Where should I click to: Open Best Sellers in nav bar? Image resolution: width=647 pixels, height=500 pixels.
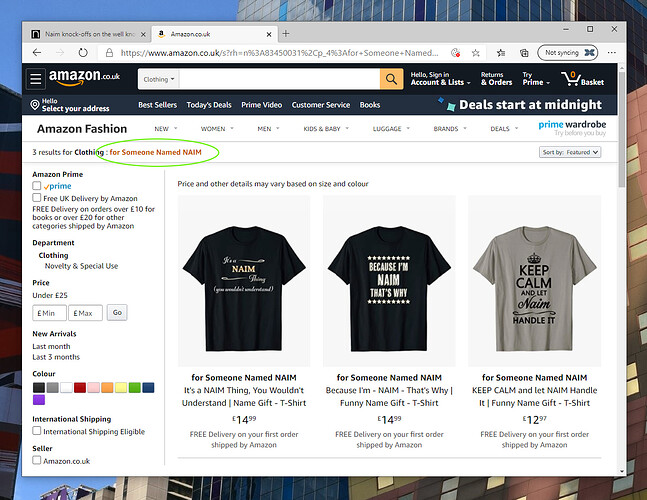pos(157,105)
